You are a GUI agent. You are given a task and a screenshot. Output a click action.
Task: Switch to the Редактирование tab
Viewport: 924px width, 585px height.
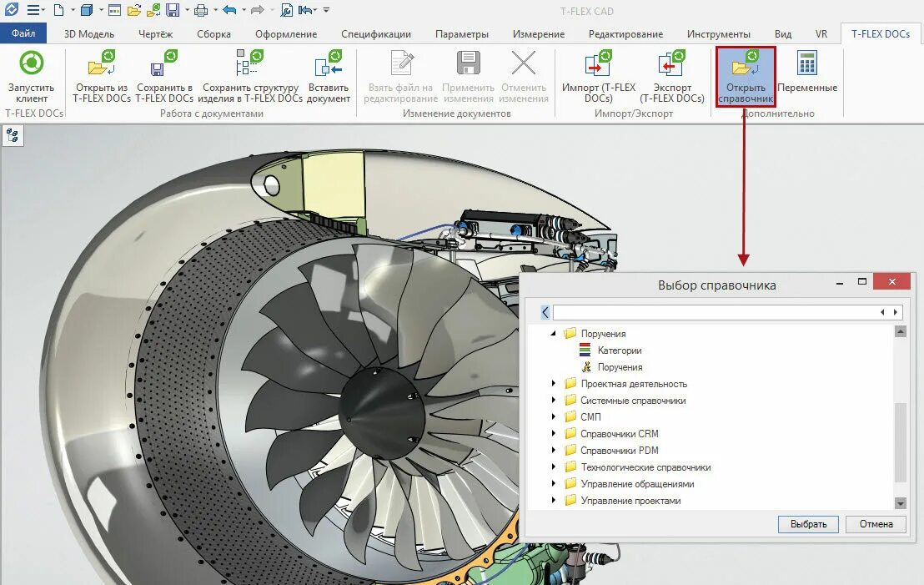[x=625, y=34]
